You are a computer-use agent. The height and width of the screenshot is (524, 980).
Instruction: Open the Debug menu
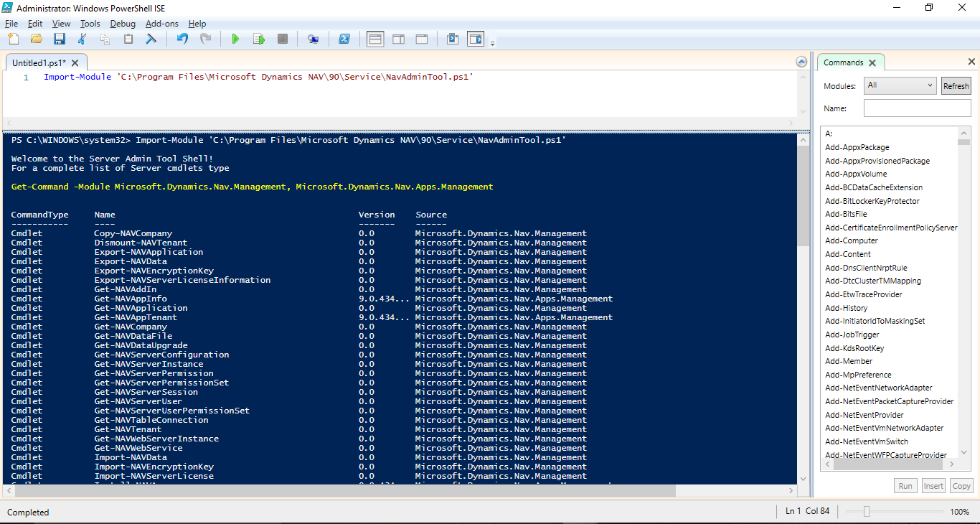(x=123, y=23)
